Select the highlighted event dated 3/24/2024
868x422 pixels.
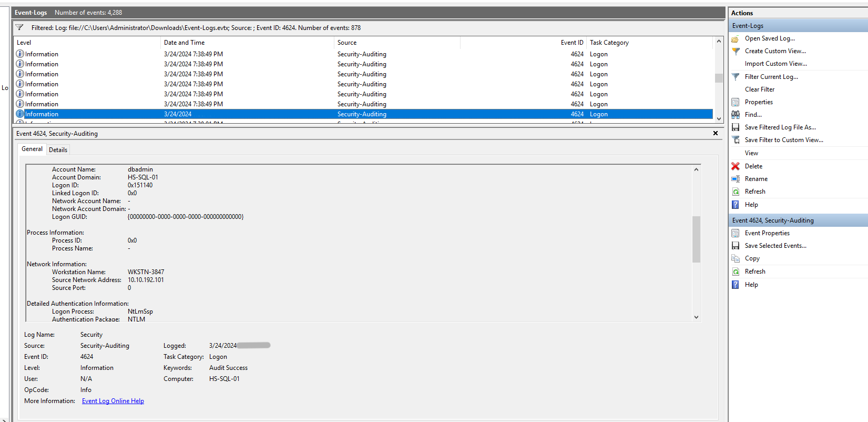363,114
